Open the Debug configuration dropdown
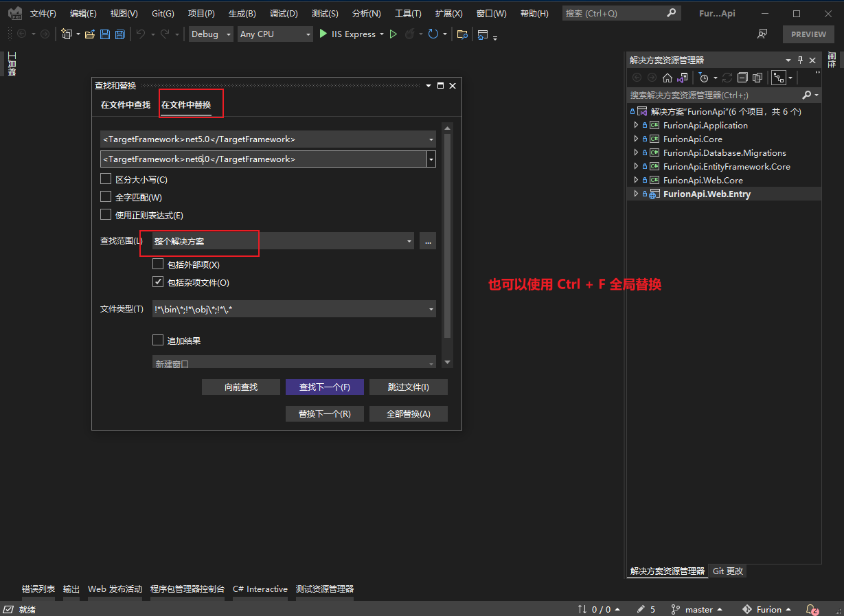The height and width of the screenshot is (616, 844). pos(211,34)
